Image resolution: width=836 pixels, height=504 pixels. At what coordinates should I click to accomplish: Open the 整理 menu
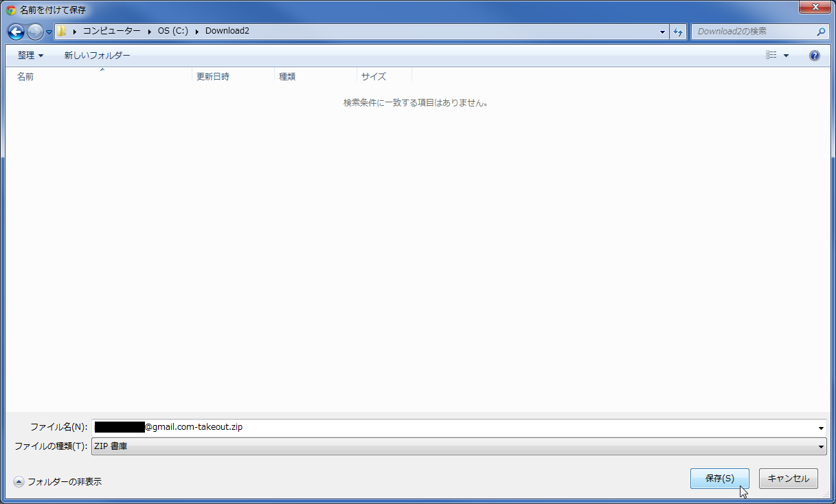(30, 56)
